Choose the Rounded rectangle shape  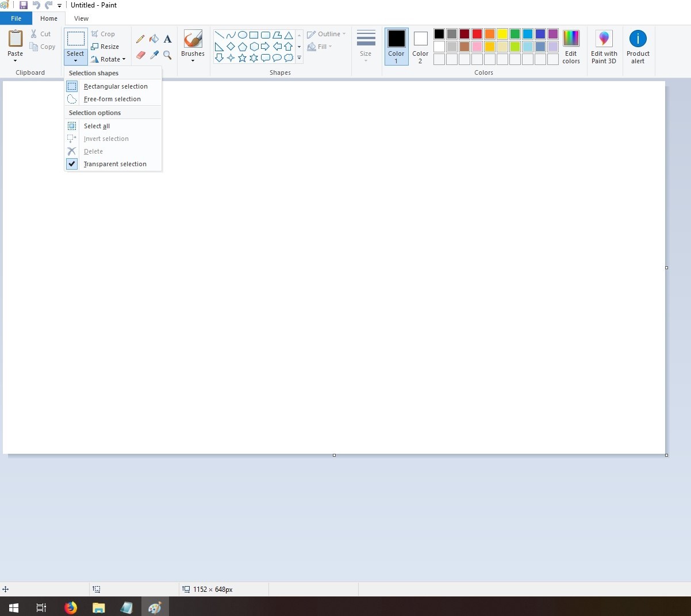(266, 35)
